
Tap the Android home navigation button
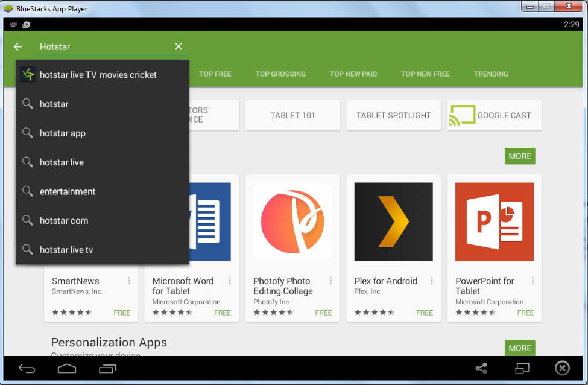point(67,369)
